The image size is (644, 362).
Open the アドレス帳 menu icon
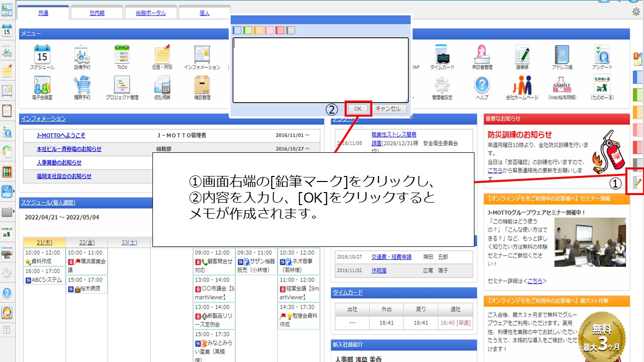tap(562, 54)
